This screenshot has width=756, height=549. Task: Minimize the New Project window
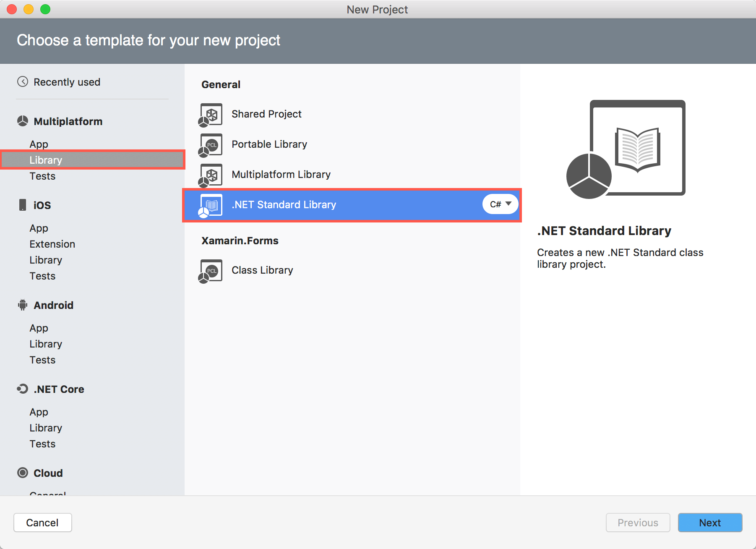(29, 9)
